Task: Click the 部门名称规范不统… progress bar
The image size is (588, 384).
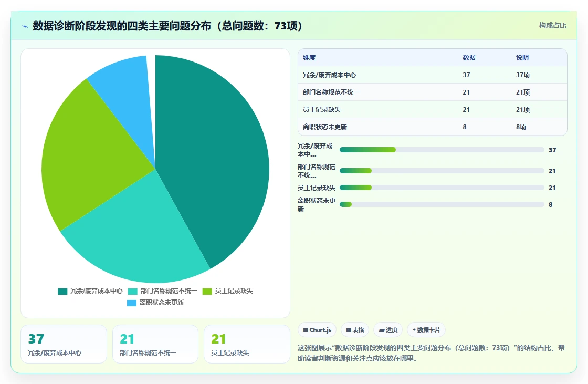Action: pyautogui.click(x=442, y=171)
